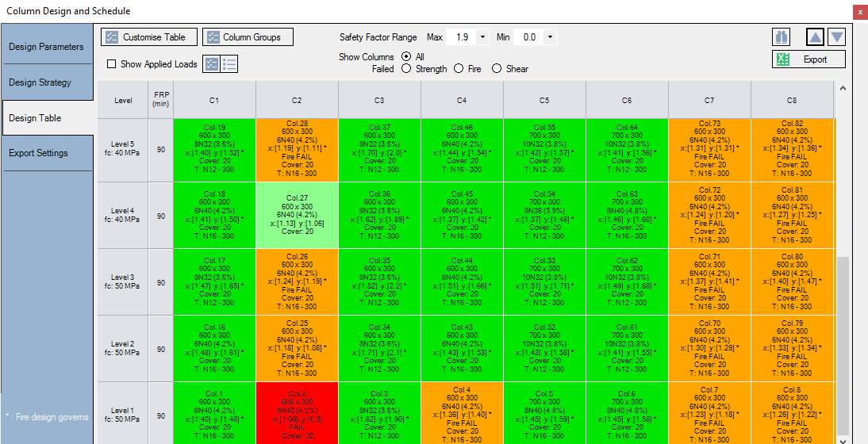Screen dimensions: 868x444
Task: Export the column schedule to Excel
Action: (x=808, y=59)
